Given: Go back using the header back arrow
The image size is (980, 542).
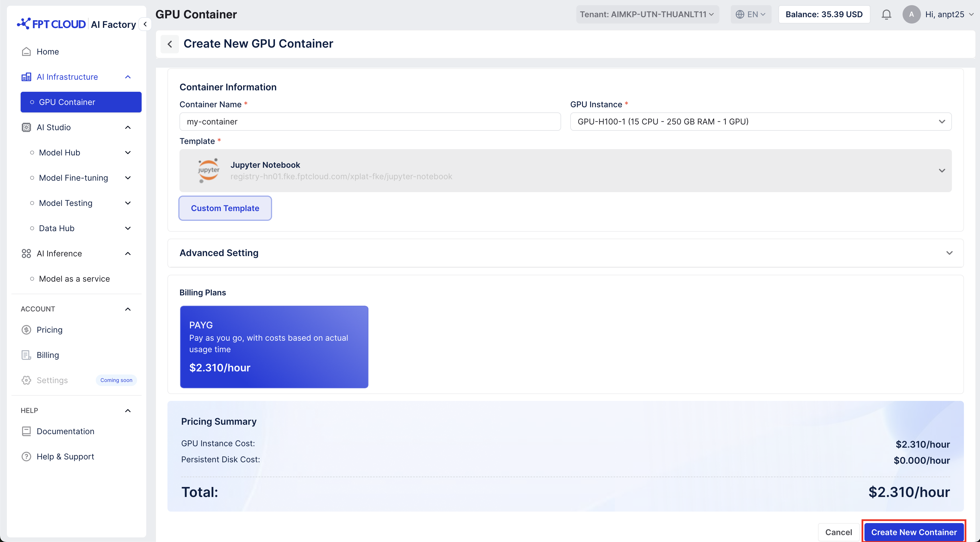Looking at the screenshot, I should pyautogui.click(x=170, y=44).
